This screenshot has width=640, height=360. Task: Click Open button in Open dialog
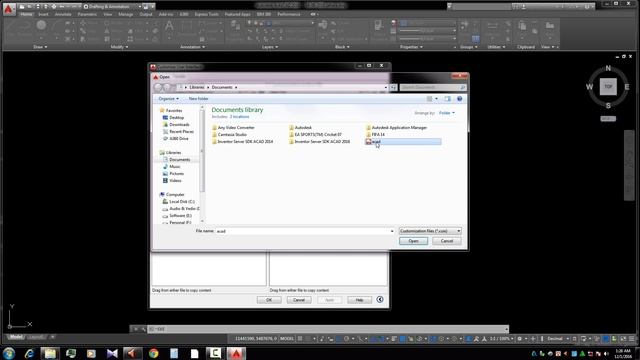tap(413, 241)
